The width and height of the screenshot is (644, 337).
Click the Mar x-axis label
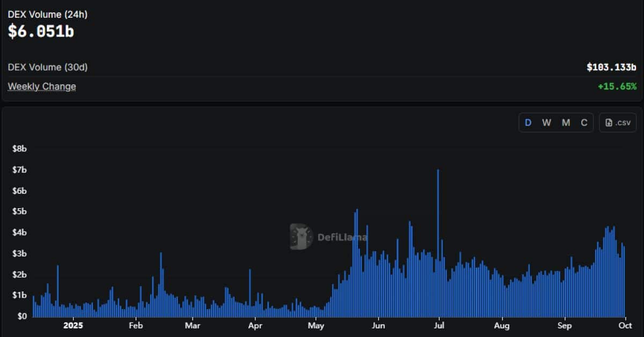tap(193, 325)
